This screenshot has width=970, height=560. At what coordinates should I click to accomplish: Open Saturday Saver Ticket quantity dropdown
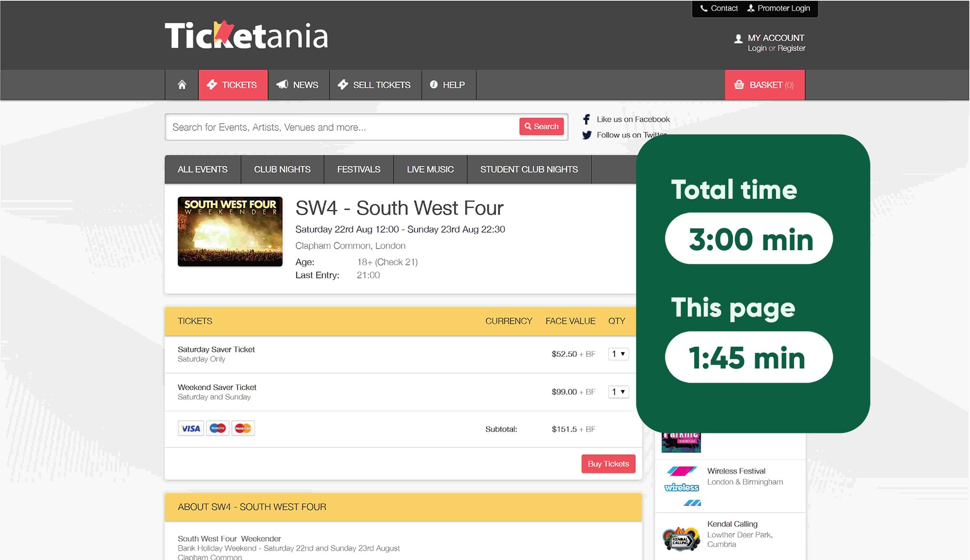[x=618, y=354]
